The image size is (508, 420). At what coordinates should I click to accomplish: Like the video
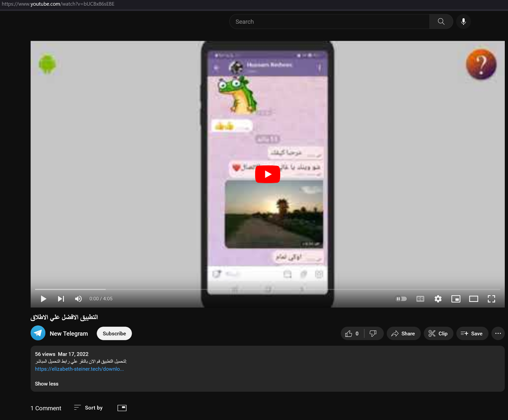352,334
